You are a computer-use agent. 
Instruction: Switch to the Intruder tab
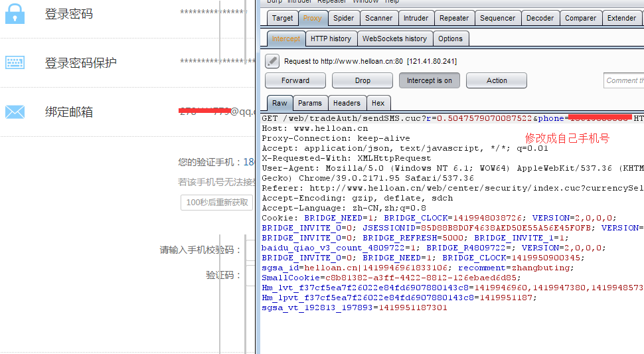point(416,18)
